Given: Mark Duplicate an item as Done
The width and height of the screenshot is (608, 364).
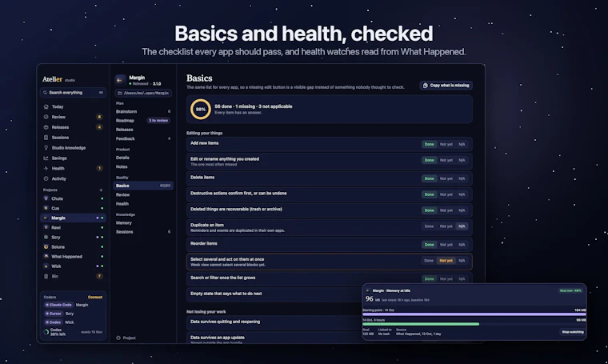Looking at the screenshot, I should 429,226.
